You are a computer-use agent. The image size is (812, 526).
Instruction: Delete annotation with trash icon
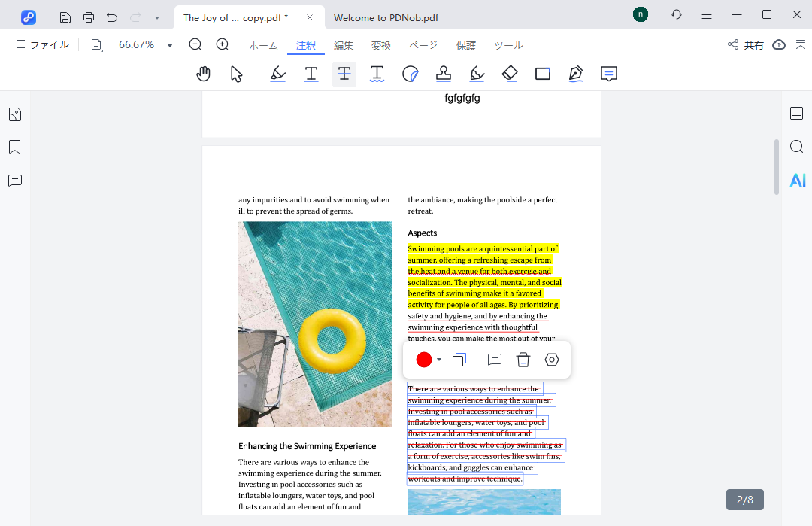[x=523, y=360]
